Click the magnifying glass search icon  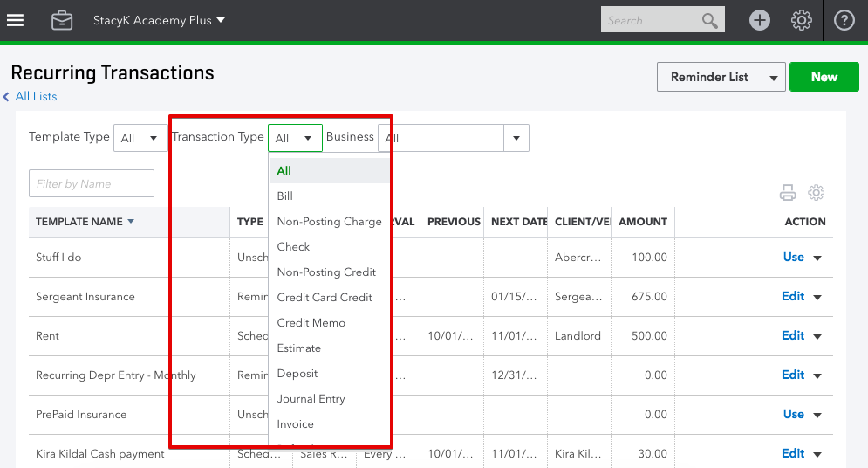tap(710, 20)
